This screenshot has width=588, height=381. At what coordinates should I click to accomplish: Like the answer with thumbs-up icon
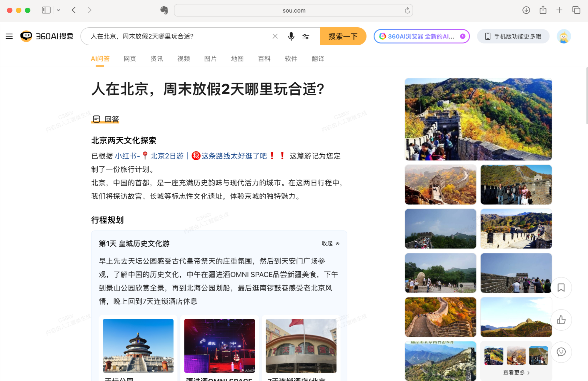coord(561,320)
